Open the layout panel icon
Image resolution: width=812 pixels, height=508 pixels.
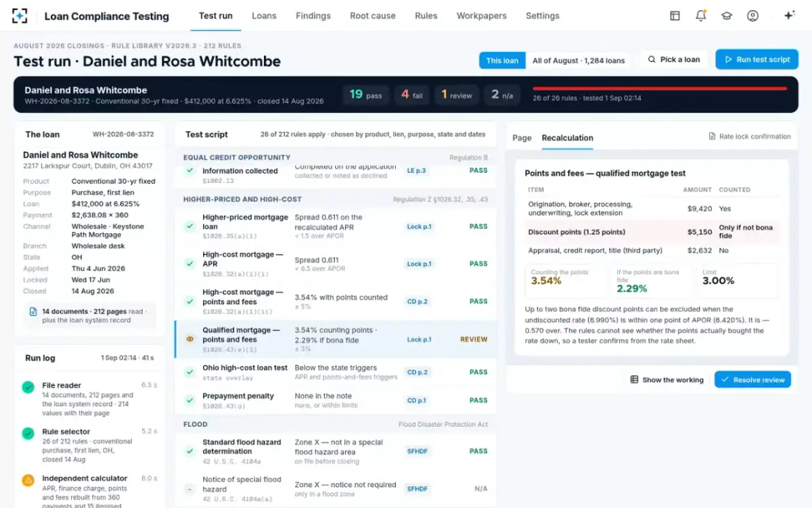pyautogui.click(x=675, y=16)
